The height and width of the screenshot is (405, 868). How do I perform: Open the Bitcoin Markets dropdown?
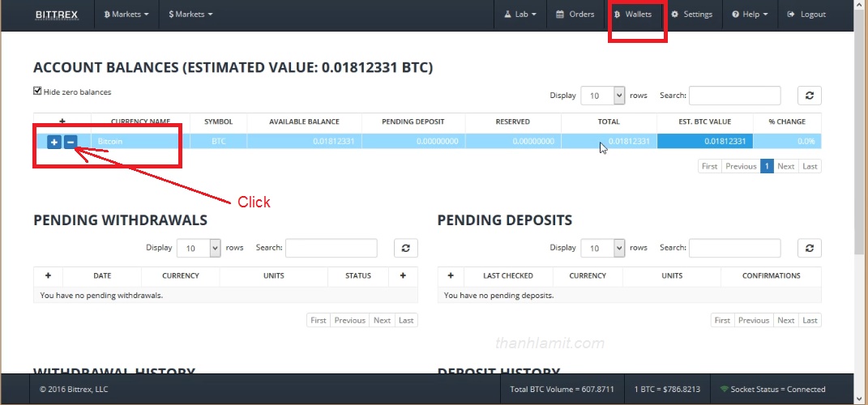click(126, 15)
